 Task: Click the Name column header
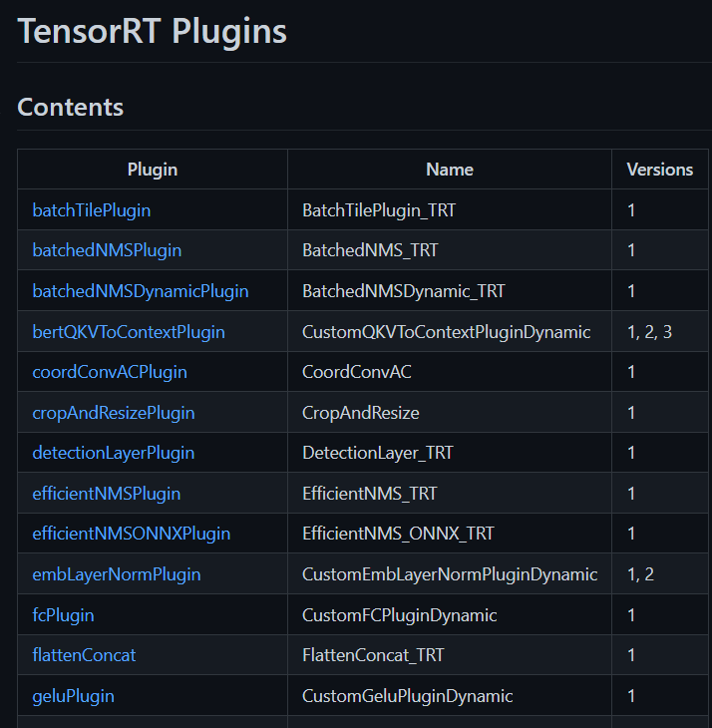[x=450, y=170]
